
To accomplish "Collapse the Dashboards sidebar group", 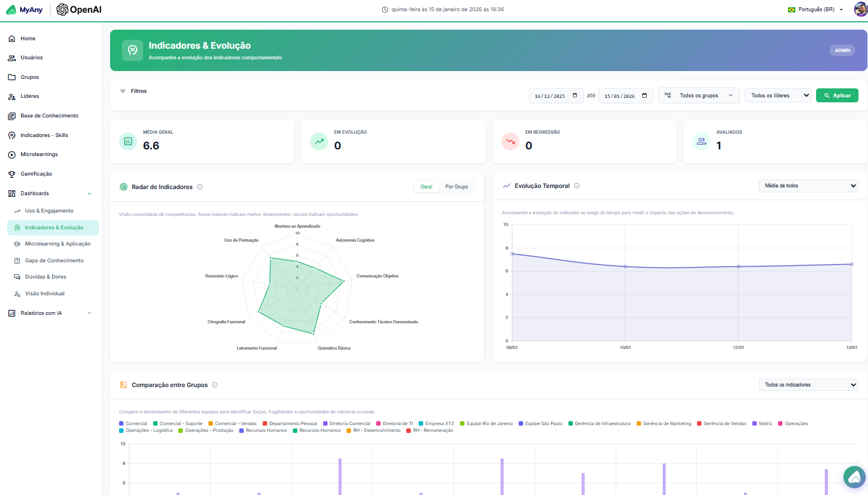I will click(x=49, y=193).
